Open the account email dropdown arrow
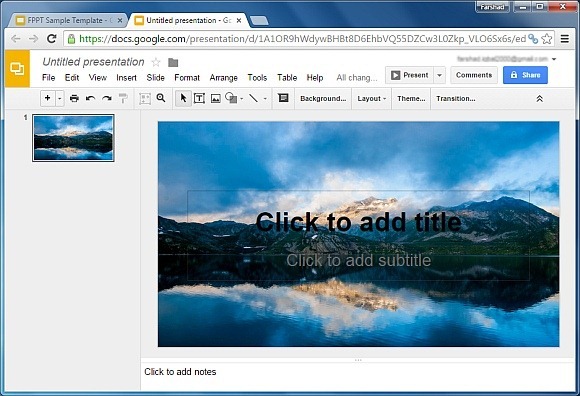This screenshot has height=396, width=580. pos(554,59)
